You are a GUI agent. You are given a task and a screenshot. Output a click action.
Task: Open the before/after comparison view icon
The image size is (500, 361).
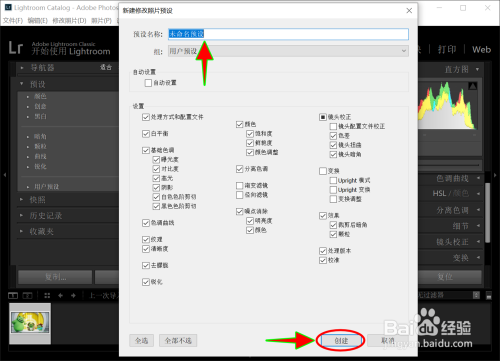[27, 295]
